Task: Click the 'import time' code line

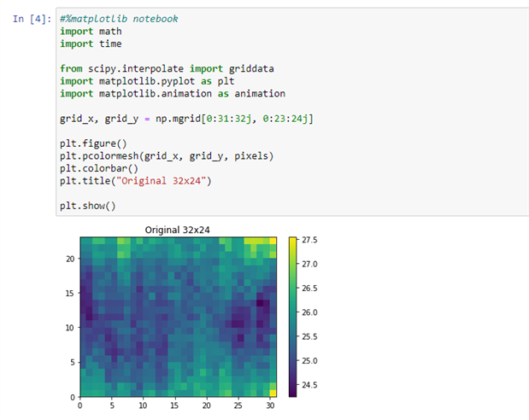Action: pos(91,44)
